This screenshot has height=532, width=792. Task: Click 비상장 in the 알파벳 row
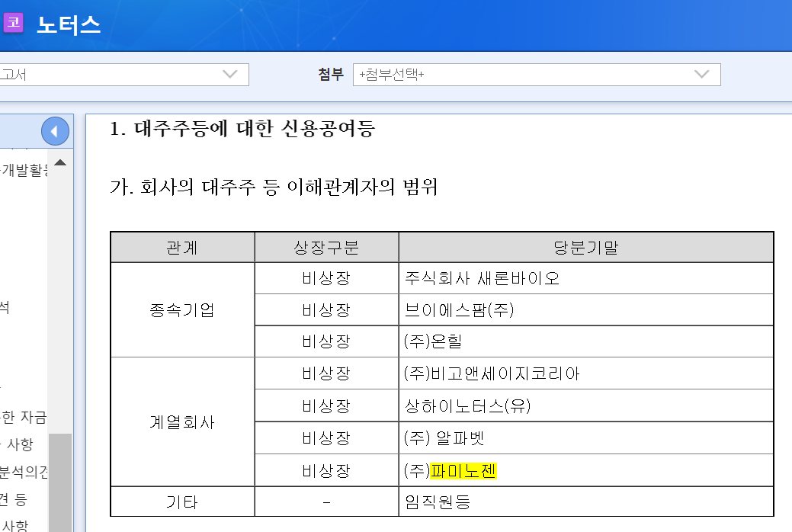point(326,437)
